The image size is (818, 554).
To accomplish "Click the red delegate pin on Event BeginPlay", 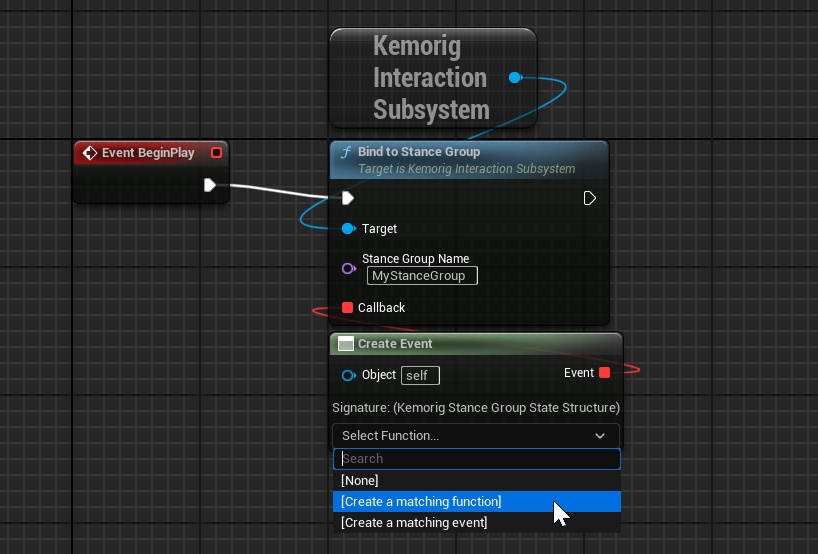I will coord(216,153).
